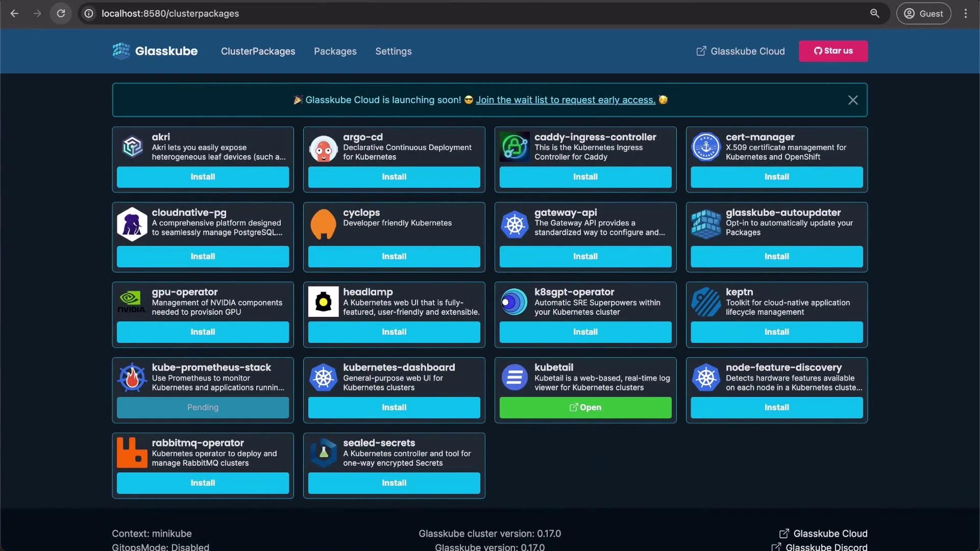980x551 pixels.
Task: Install glasskube-autoupdater package
Action: click(777, 257)
